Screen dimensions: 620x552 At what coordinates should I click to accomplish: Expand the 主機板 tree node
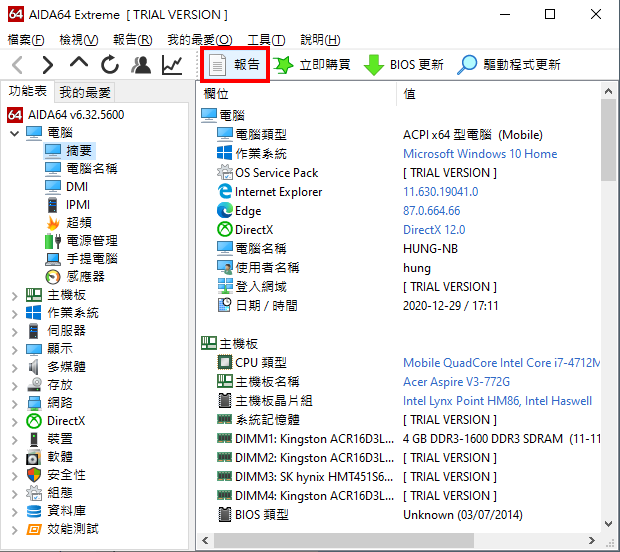(x=15, y=296)
